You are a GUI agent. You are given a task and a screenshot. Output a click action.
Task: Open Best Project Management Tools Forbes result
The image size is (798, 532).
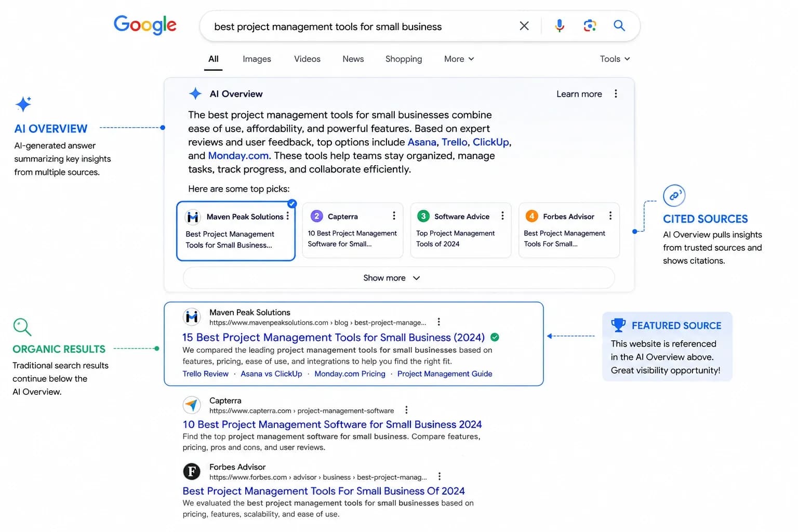[324, 491]
